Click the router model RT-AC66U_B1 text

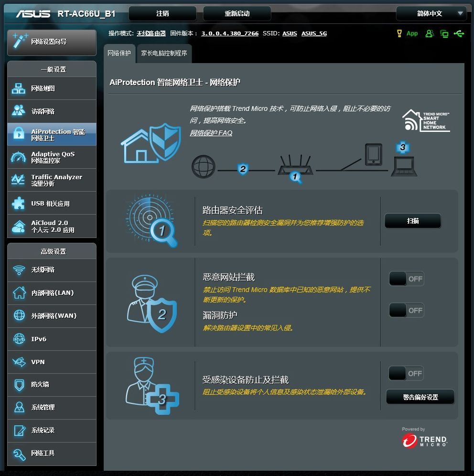coord(86,14)
